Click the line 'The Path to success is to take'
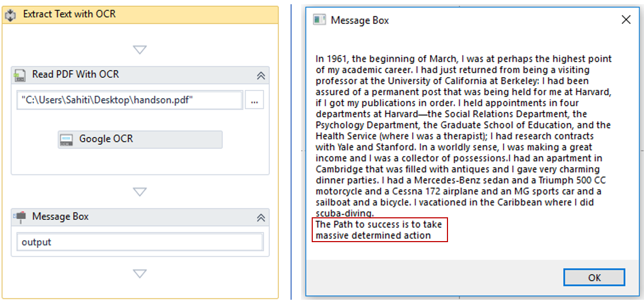The image size is (644, 304). (379, 225)
